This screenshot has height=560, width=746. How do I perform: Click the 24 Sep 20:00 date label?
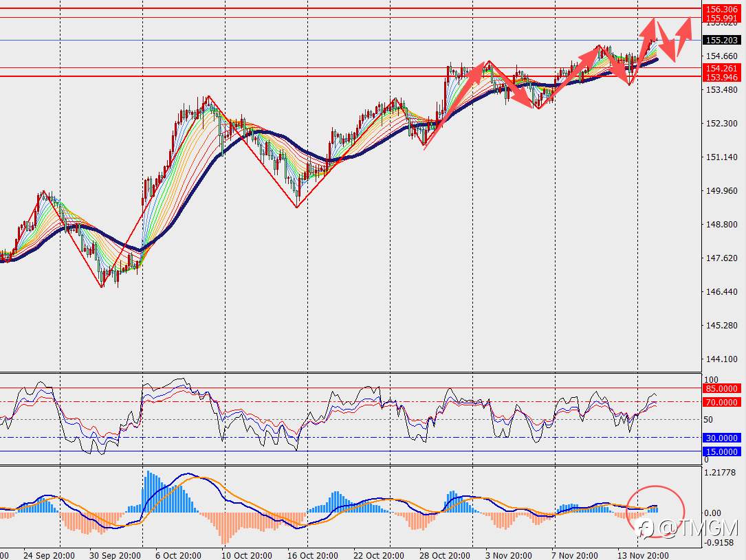(49, 556)
